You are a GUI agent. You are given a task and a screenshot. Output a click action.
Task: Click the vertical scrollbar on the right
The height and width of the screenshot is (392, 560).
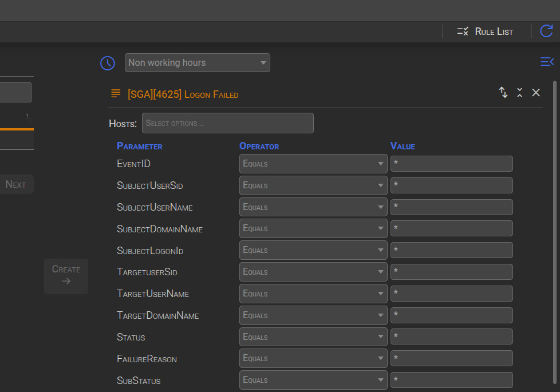click(555, 232)
